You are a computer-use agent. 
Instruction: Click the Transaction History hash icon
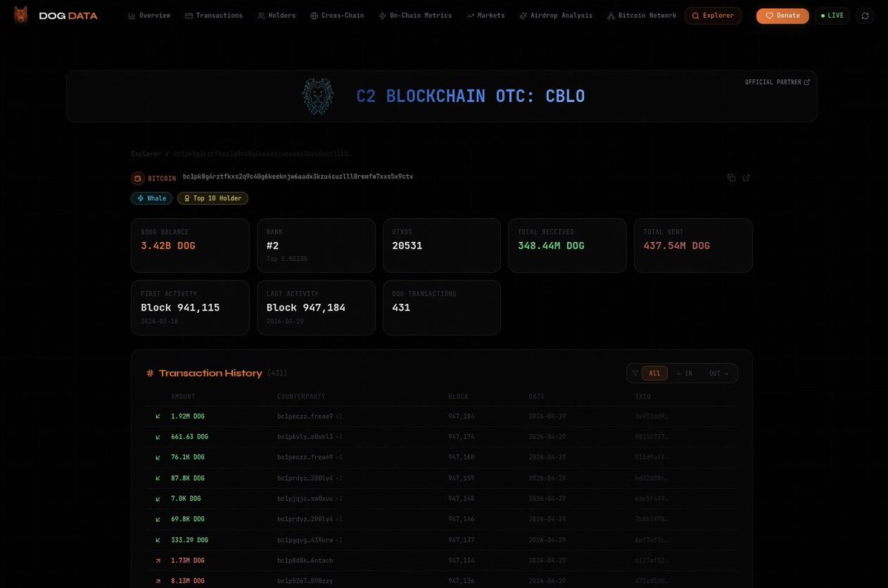150,374
